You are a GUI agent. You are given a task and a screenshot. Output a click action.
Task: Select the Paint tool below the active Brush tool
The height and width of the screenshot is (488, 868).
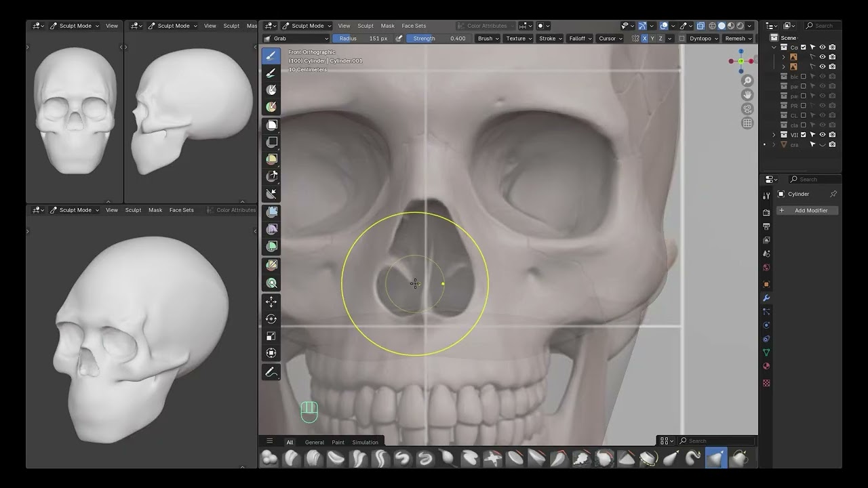271,73
